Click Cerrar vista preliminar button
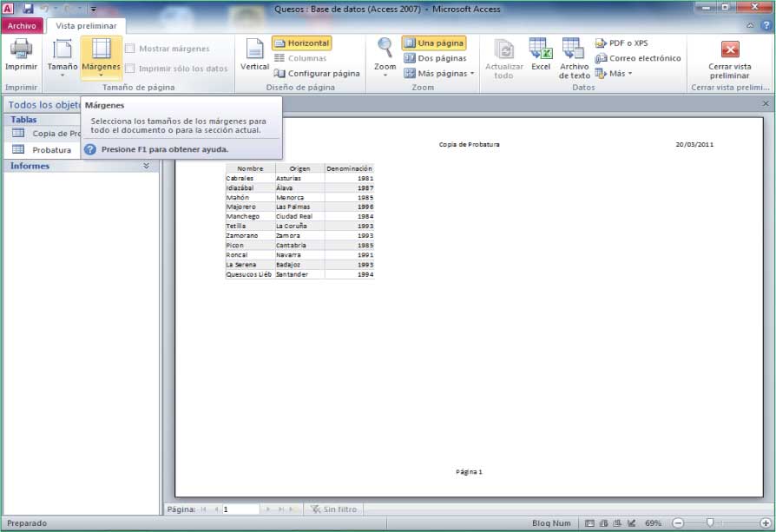 [729, 58]
